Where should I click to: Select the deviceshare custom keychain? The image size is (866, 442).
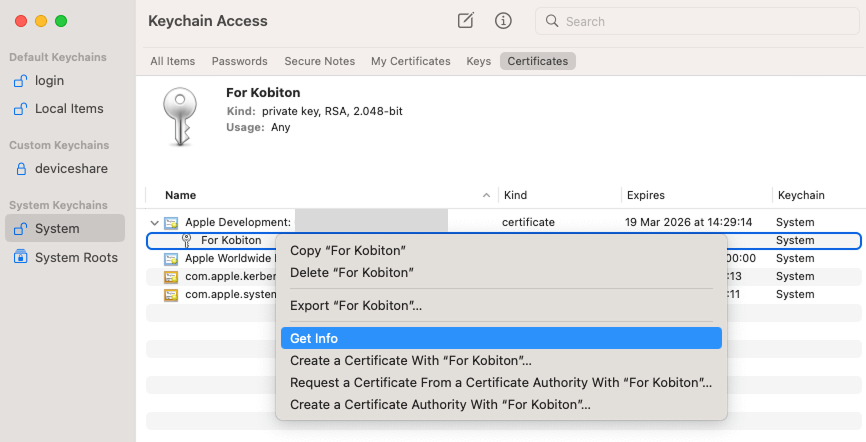pos(65,169)
